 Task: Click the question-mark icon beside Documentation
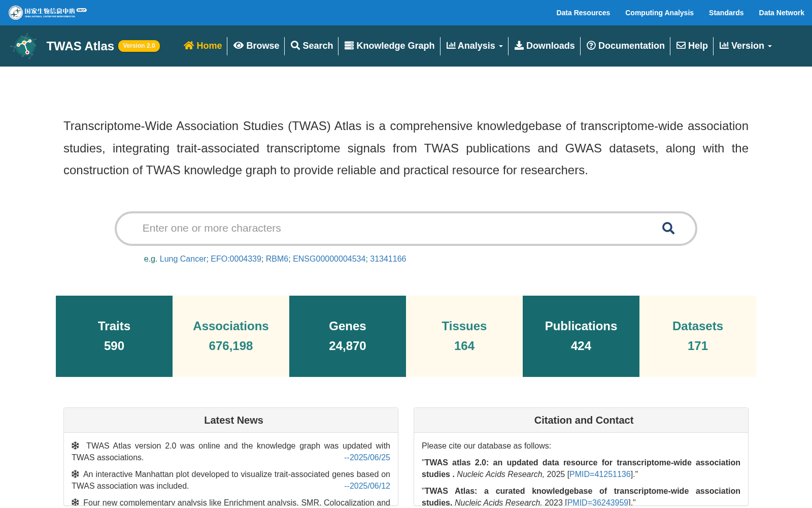coord(591,46)
